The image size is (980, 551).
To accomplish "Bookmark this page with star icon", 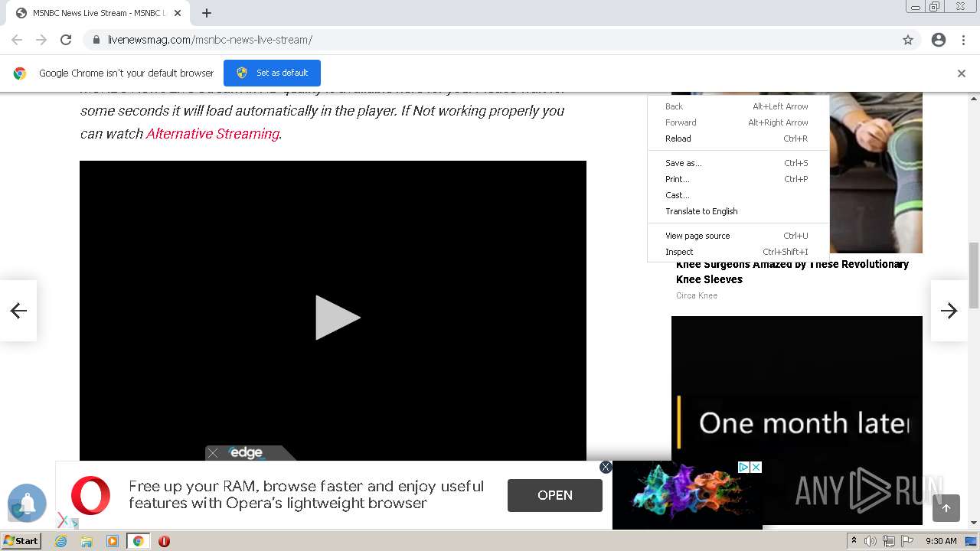I will pyautogui.click(x=908, y=40).
